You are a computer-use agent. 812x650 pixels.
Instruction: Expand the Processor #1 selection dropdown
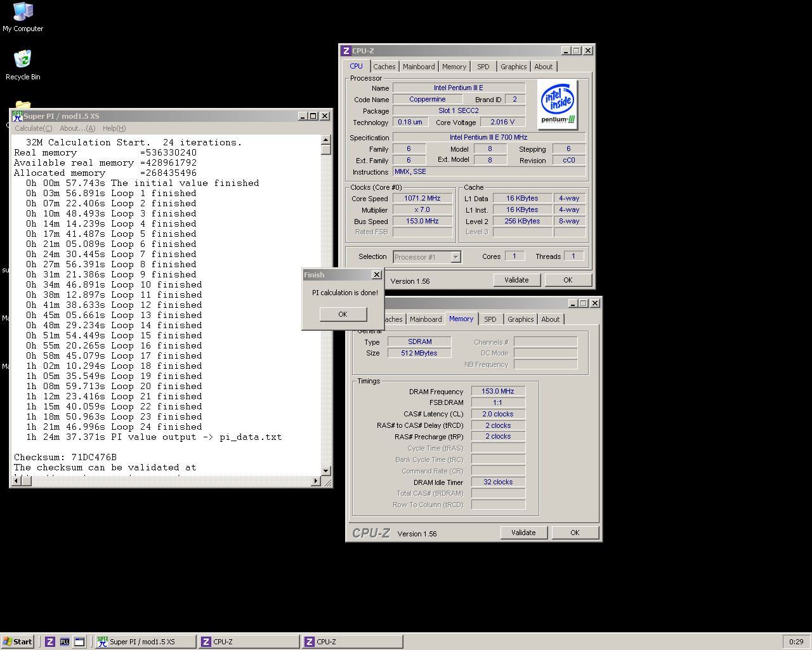click(455, 257)
